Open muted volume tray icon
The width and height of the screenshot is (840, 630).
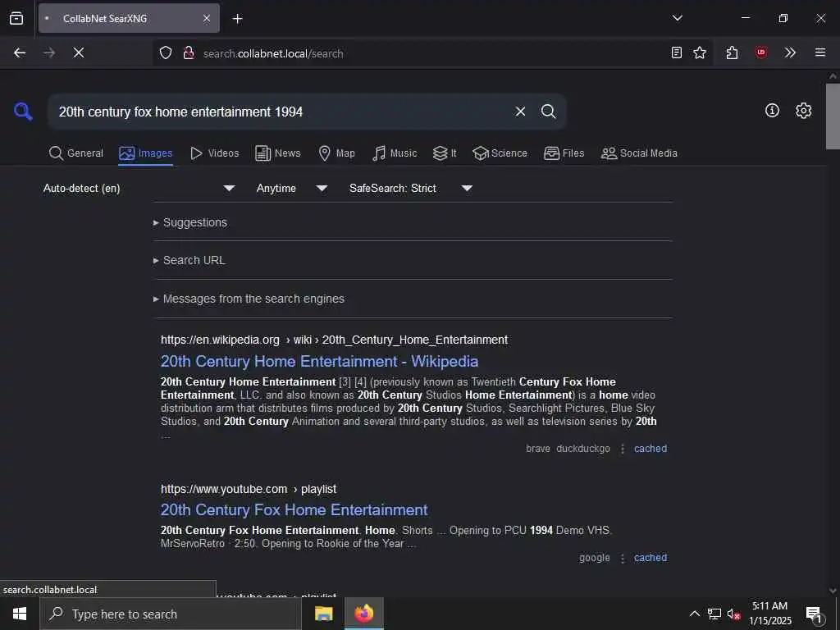(733, 614)
